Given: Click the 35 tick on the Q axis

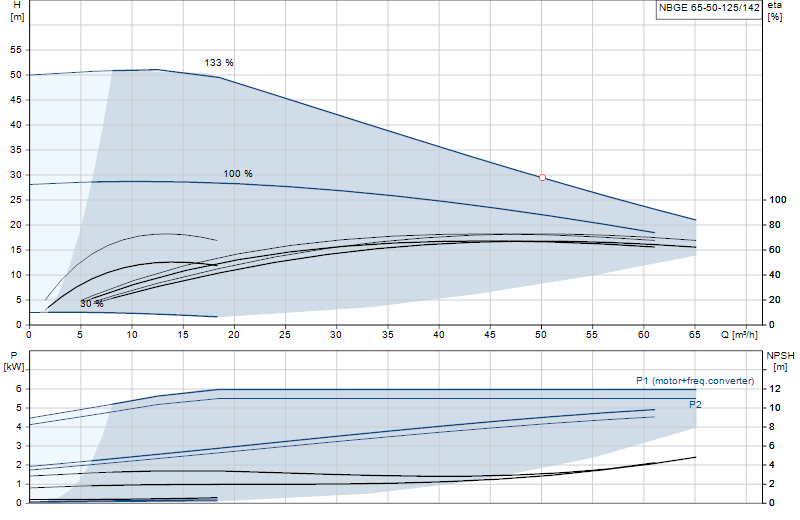Looking at the screenshot, I should coord(387,335).
